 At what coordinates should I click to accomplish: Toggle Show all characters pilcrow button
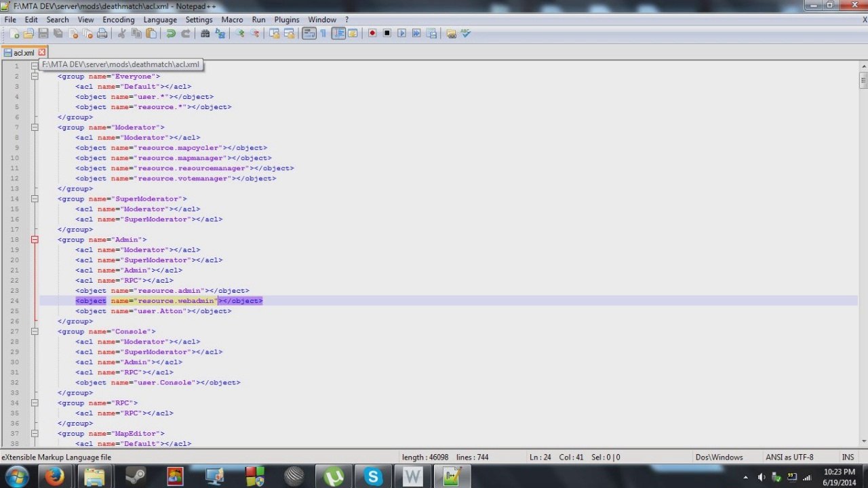pos(323,33)
